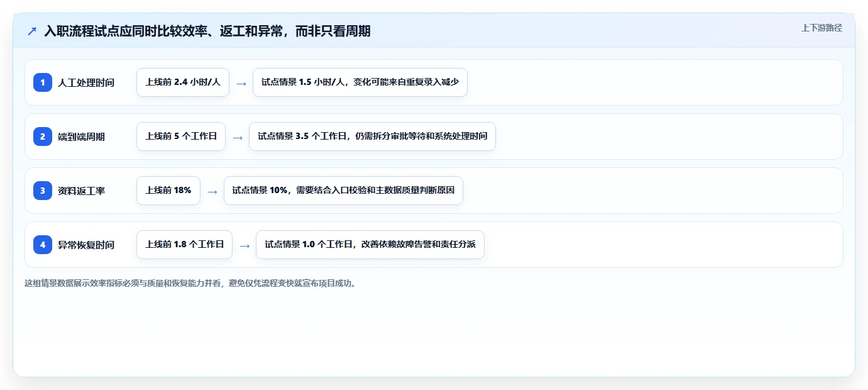Screen dimensions: 868x390
Task: Click the 上下游路径 label
Action: [821, 28]
